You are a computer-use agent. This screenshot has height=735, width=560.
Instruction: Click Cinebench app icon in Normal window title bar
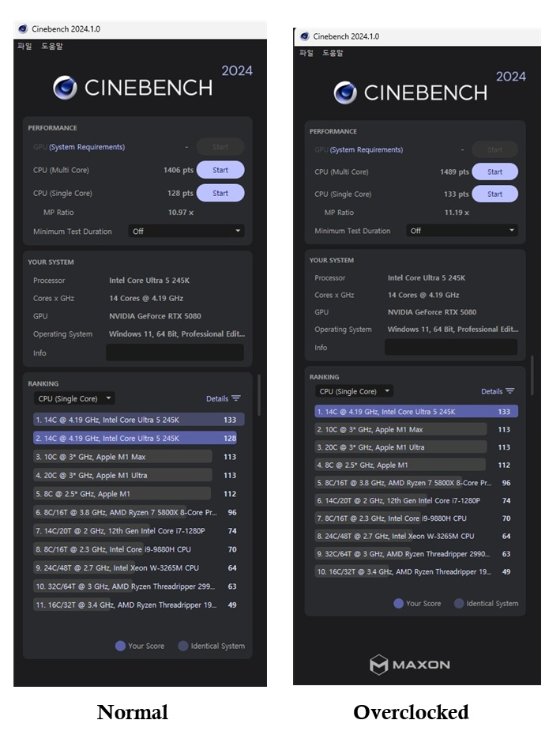(22, 29)
